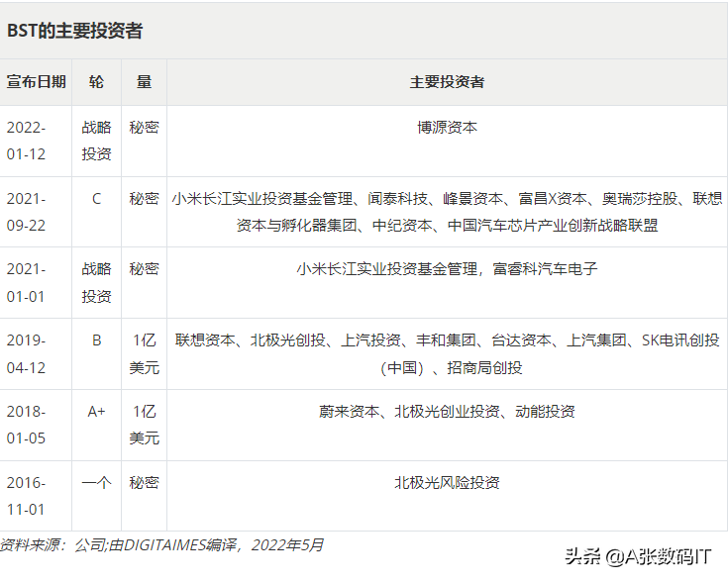The height and width of the screenshot is (582, 728).
Task: Select round 一个 cell
Action: (96, 483)
